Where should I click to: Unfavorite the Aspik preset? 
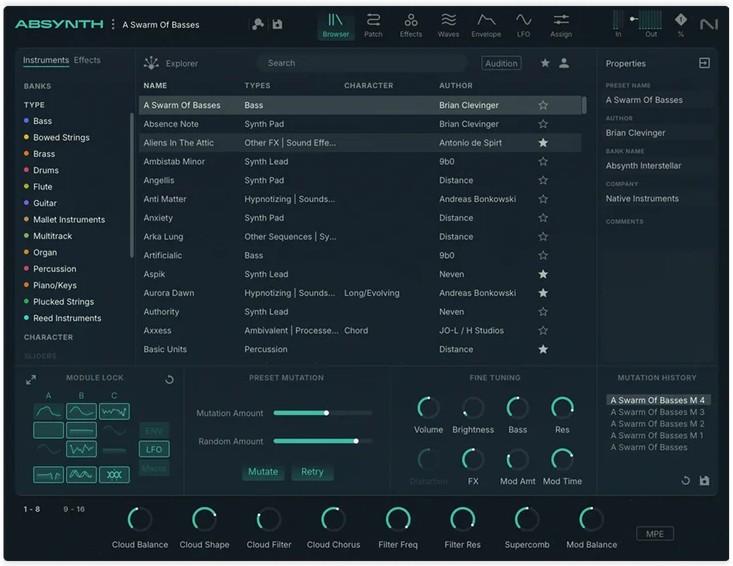pyautogui.click(x=543, y=274)
